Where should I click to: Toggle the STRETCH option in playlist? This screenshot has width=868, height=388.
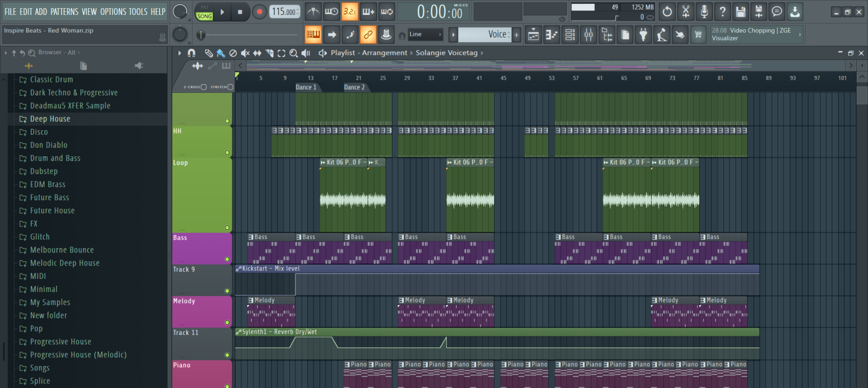[x=230, y=87]
